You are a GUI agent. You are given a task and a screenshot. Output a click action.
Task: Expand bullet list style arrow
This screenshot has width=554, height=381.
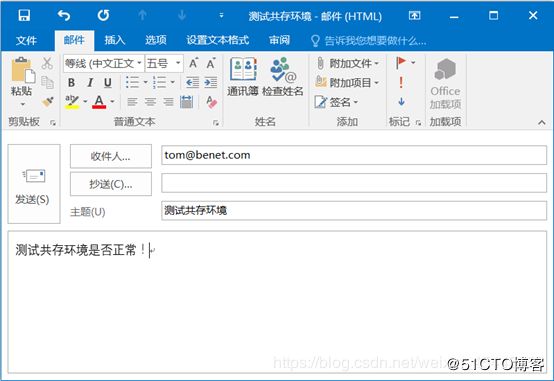pyautogui.click(x=145, y=82)
